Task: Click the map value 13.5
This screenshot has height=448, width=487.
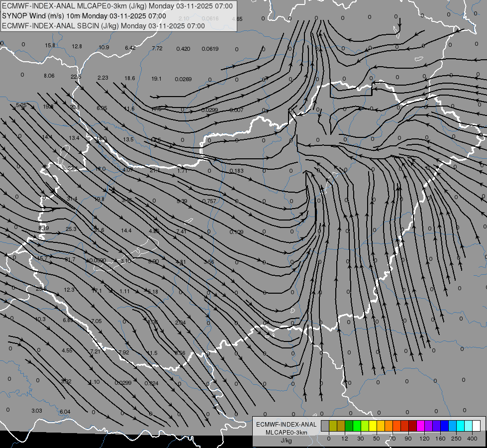Action: (128, 139)
